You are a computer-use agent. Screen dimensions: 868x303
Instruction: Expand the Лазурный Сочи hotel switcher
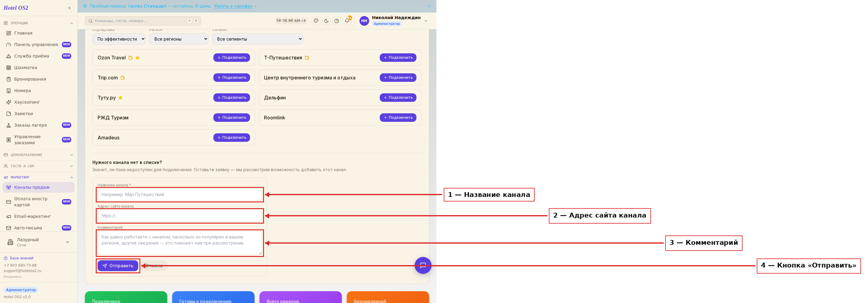[x=39, y=242]
